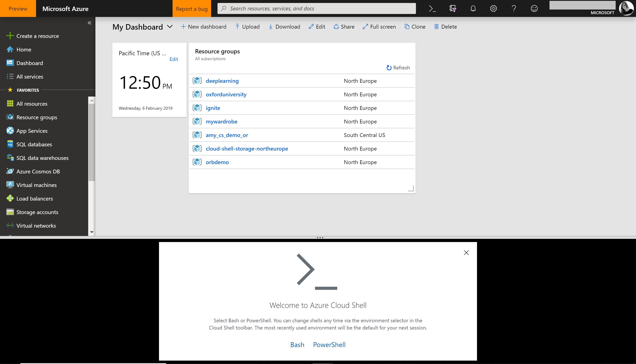Click the Preview label
This screenshot has width=636, height=364.
[18, 8]
